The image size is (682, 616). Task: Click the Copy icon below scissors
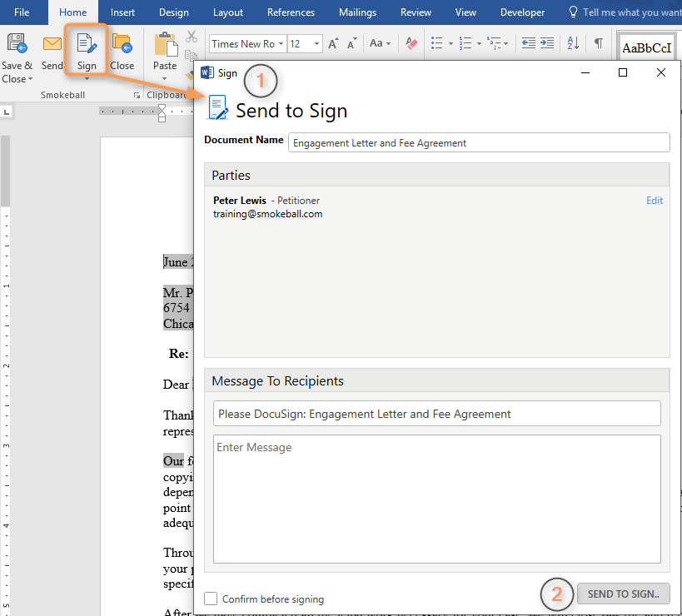[x=191, y=55]
